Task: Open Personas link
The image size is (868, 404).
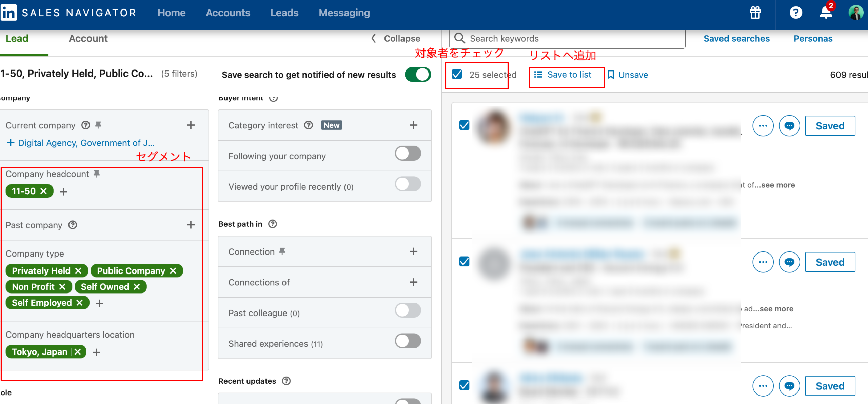Action: click(x=813, y=38)
